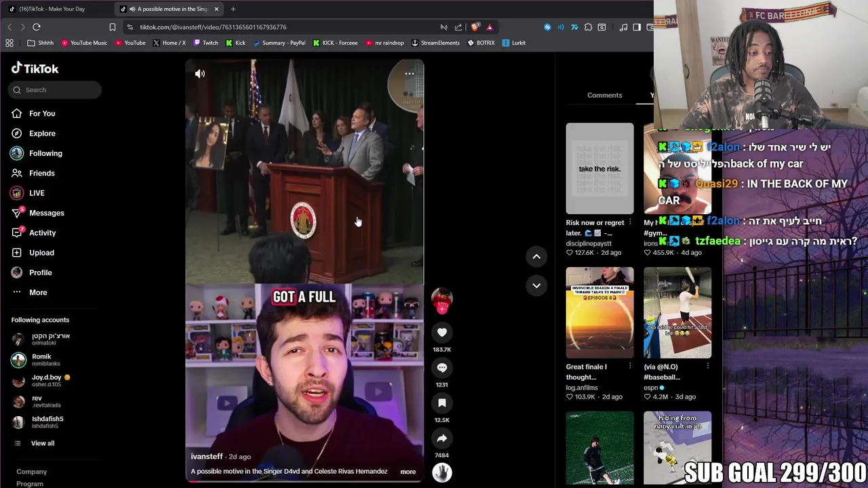
Task: Open the YouTube Music bookmark
Action: tap(84, 43)
